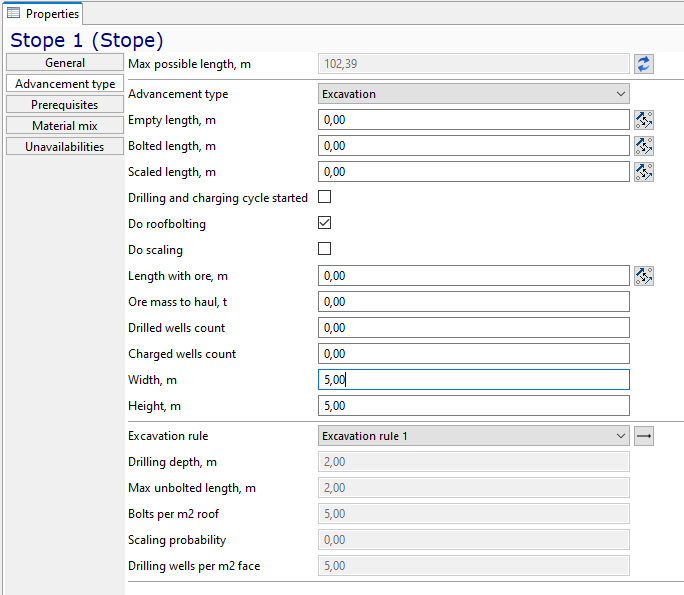Toggle Drilling and charging cycle started checkbox

pyautogui.click(x=325, y=197)
